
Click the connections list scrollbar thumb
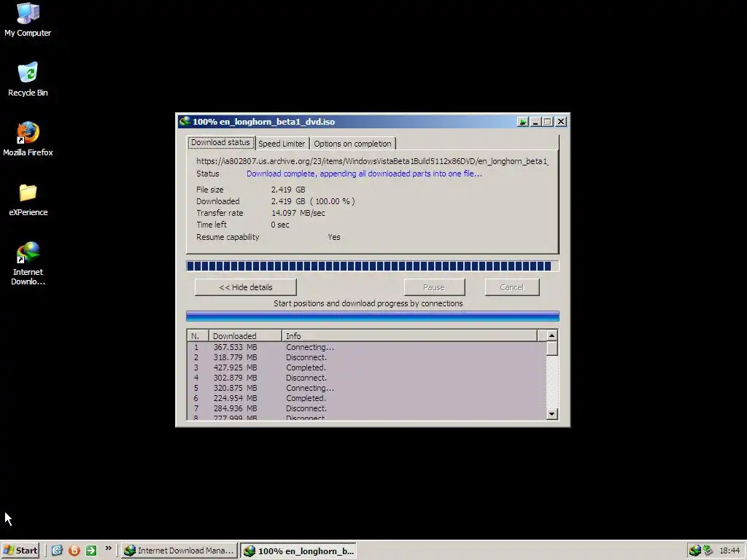click(551, 349)
